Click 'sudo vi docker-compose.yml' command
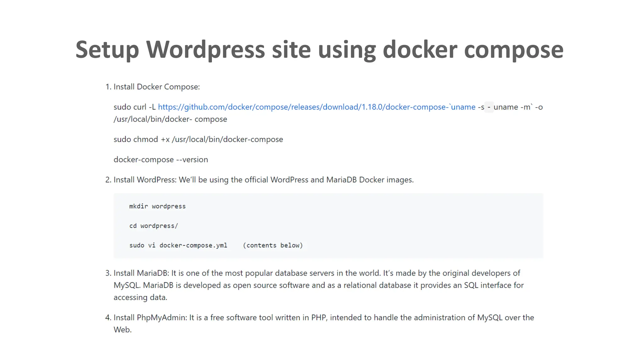Viewport: 644px width, 362px height. click(x=178, y=245)
